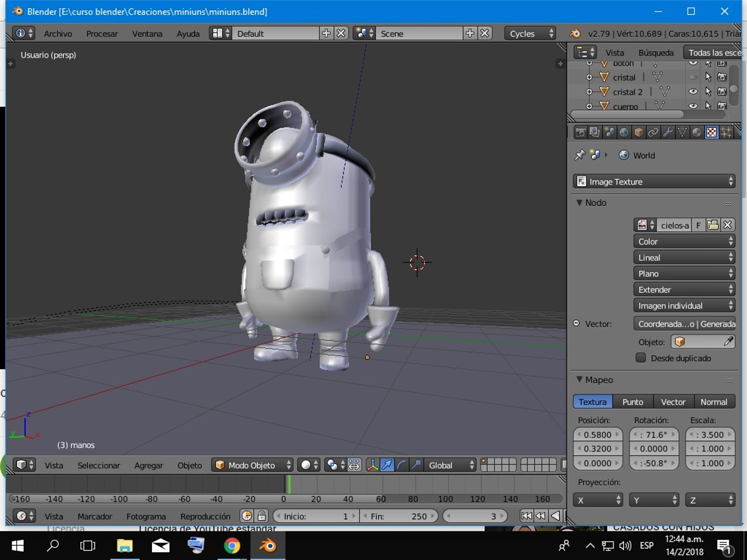
Task: Toggle renderability of cristal object
Action: [x=722, y=77]
